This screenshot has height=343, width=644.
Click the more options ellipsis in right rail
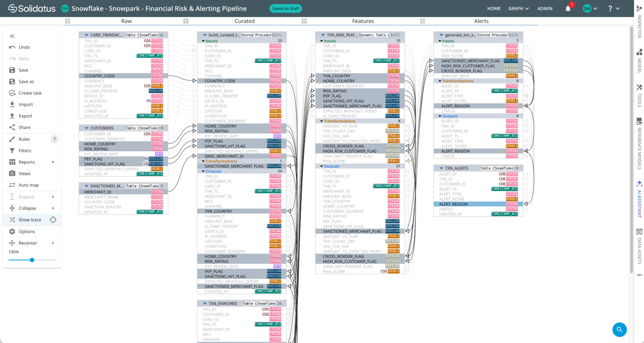coord(639,275)
